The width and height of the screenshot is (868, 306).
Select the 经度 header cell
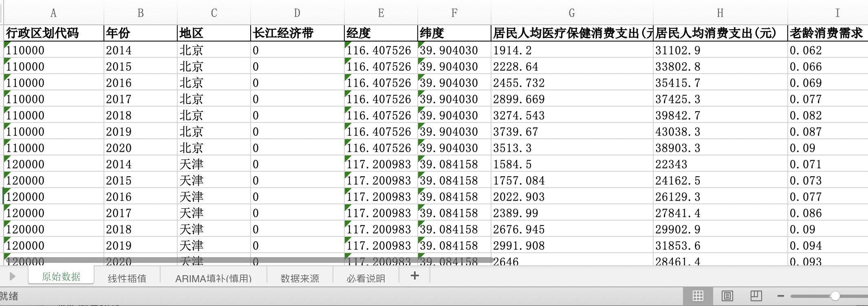[x=381, y=33]
